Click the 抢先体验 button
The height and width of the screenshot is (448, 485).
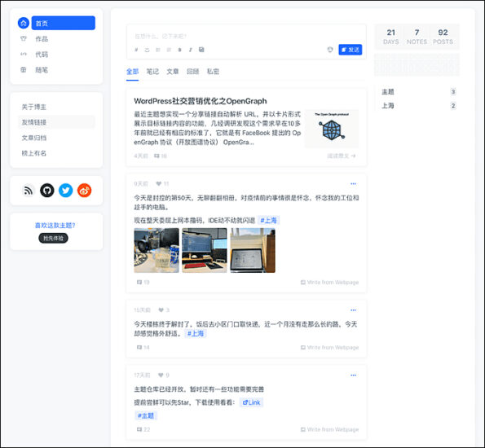click(x=53, y=238)
